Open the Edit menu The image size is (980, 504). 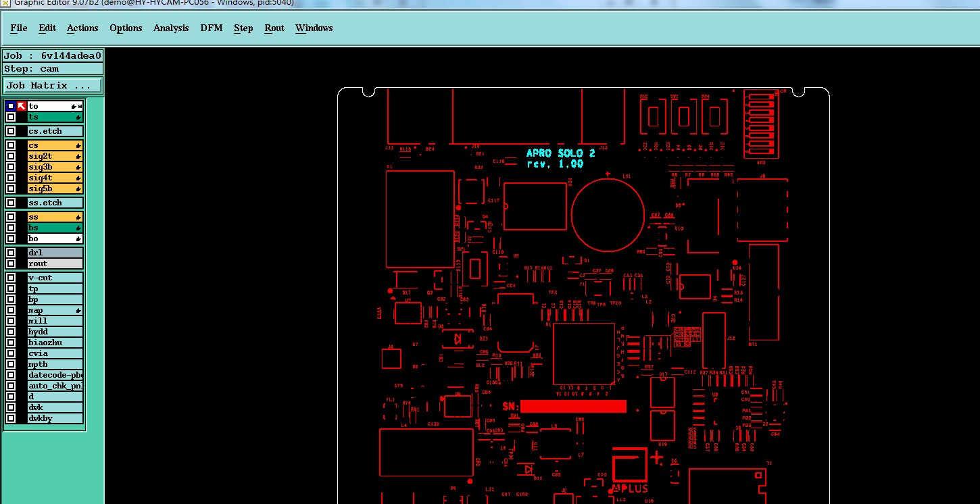[47, 28]
